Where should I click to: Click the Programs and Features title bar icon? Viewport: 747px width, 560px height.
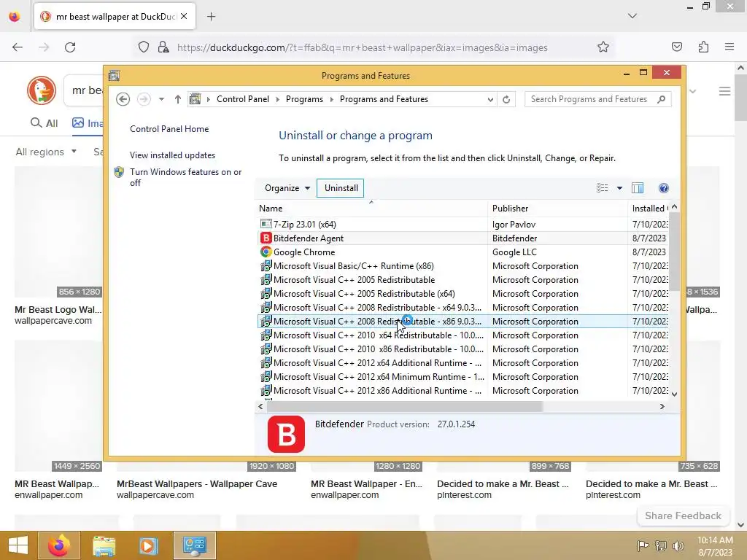[114, 75]
